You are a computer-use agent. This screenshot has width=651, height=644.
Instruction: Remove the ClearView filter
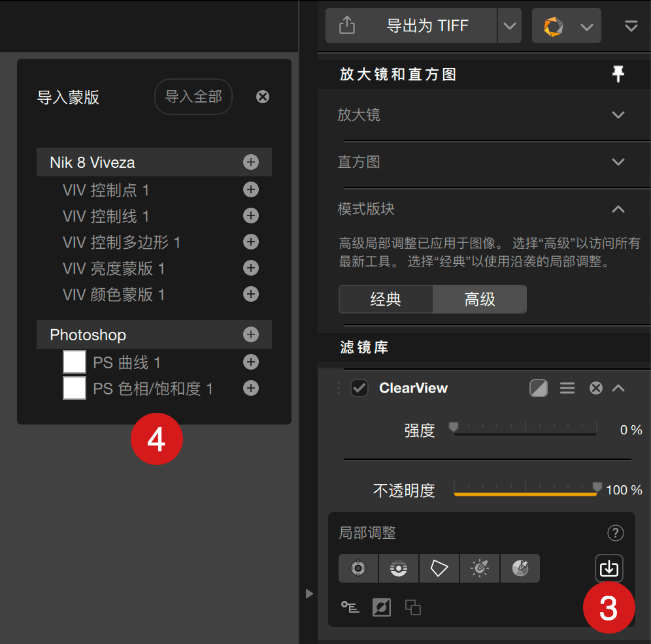pyautogui.click(x=596, y=388)
